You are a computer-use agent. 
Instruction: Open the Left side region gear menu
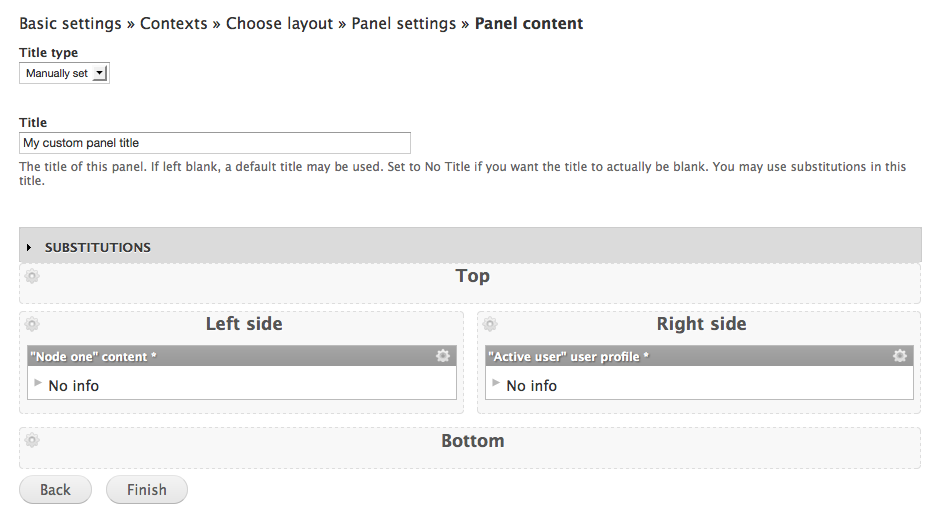pos(32,324)
